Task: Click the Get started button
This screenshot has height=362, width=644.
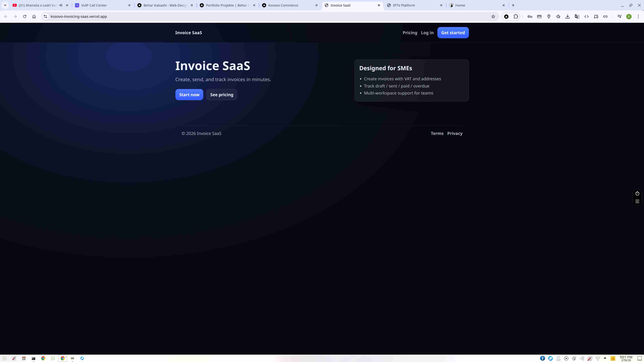Action: 453,33
